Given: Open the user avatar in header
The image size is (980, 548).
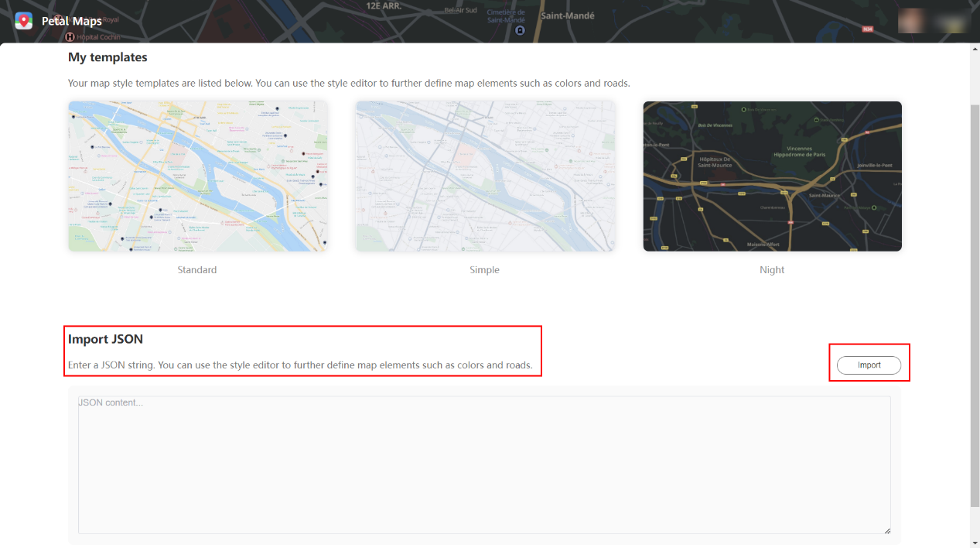Looking at the screenshot, I should click(x=911, y=21).
